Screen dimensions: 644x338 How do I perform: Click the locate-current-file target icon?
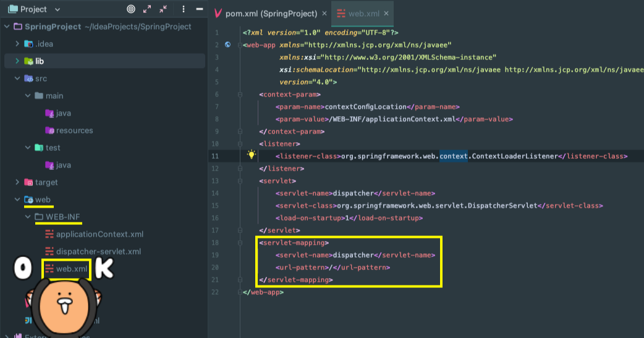click(x=131, y=9)
